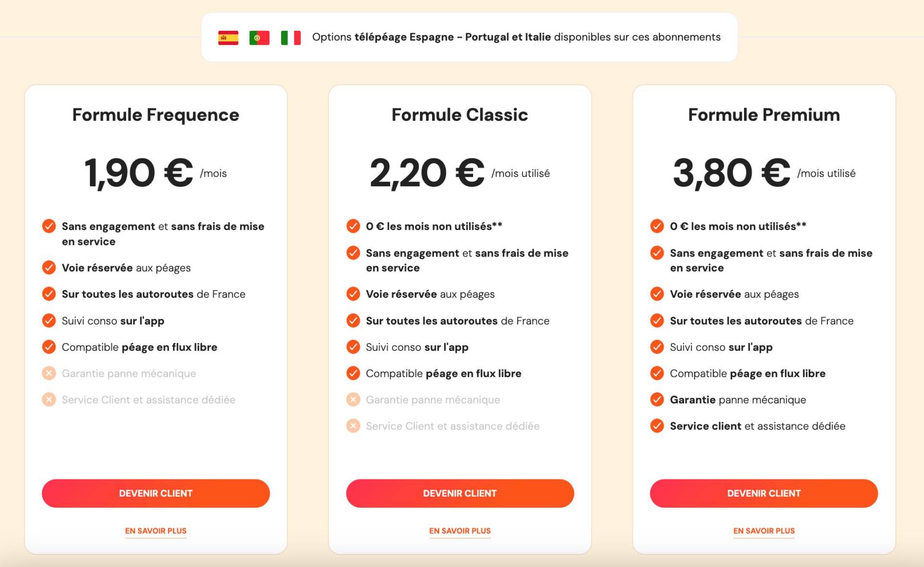This screenshot has width=924, height=567.
Task: Click the télépéage options banner at the top
Action: [x=469, y=37]
